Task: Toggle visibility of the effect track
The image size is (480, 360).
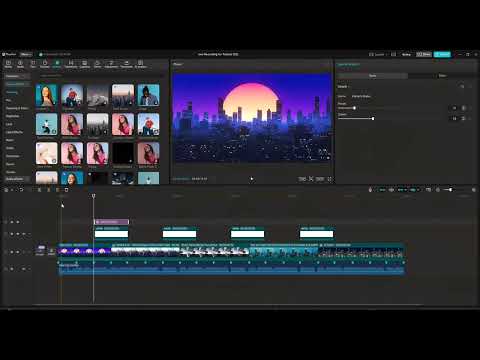Action: tap(18, 222)
